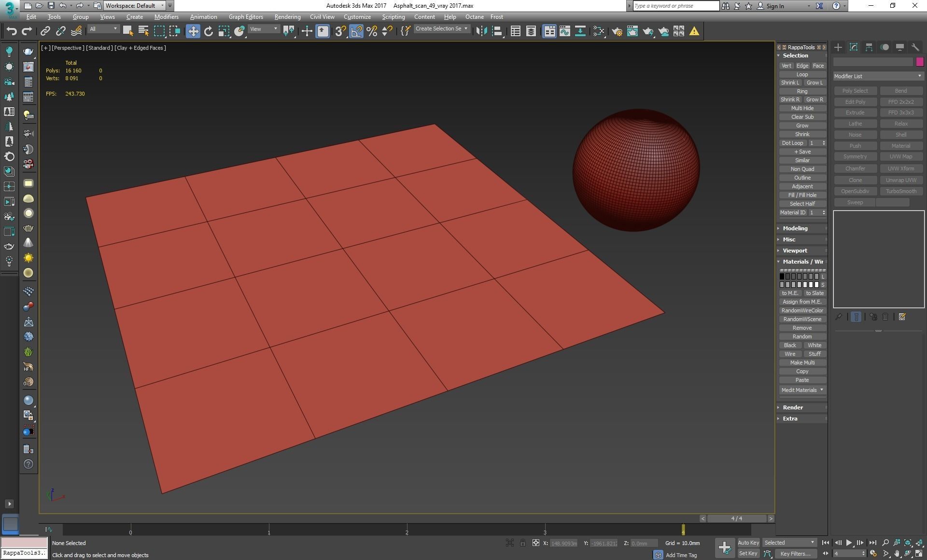Click the keyword search input field

point(675,6)
